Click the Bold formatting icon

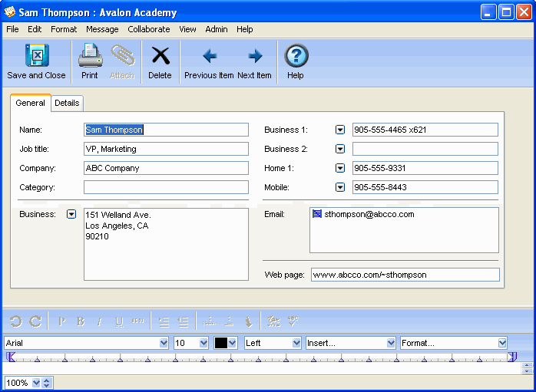pos(81,322)
